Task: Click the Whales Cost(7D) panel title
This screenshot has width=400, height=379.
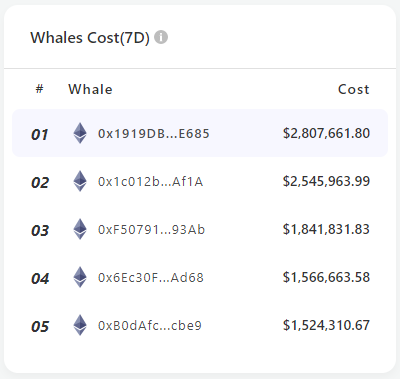Action: coord(90,38)
